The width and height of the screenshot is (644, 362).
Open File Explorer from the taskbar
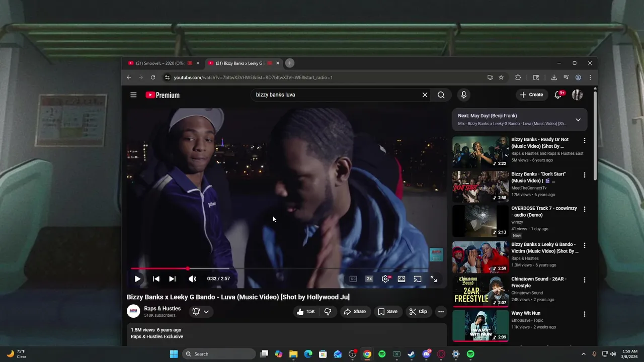pyautogui.click(x=293, y=354)
